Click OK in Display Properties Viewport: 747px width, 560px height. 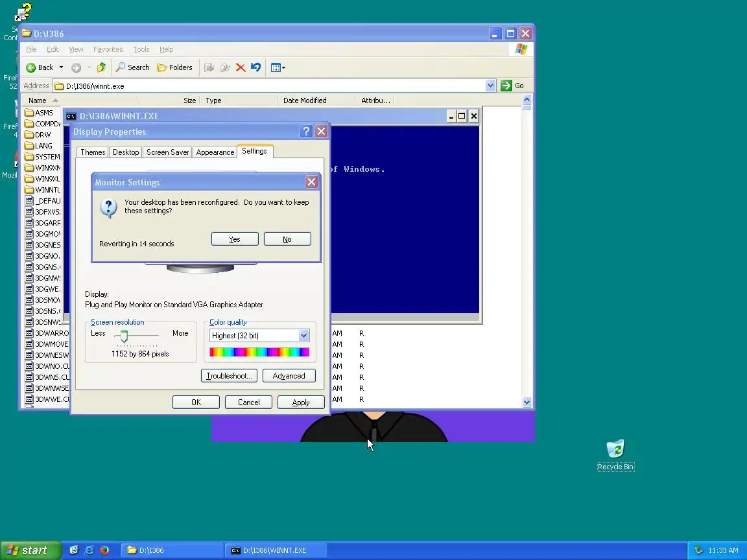pyautogui.click(x=196, y=402)
